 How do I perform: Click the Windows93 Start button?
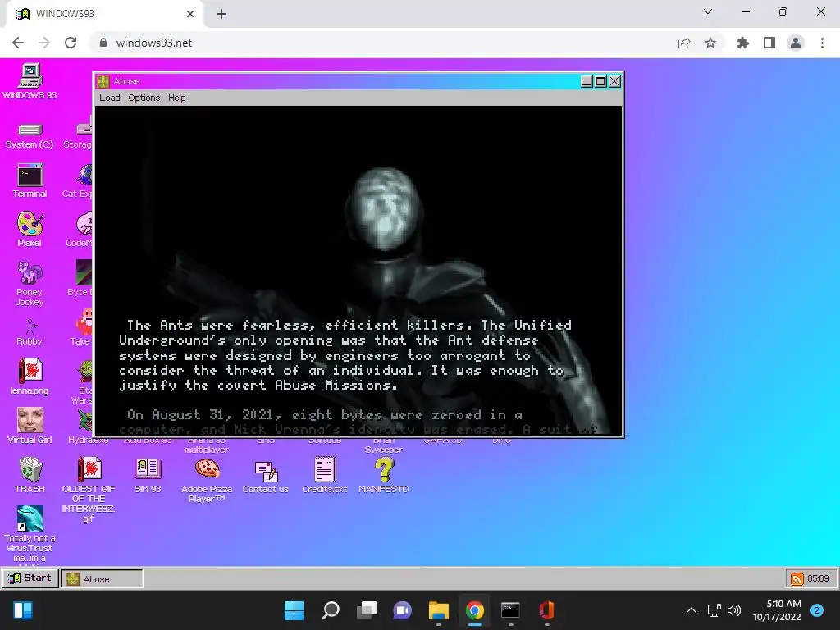coord(30,578)
